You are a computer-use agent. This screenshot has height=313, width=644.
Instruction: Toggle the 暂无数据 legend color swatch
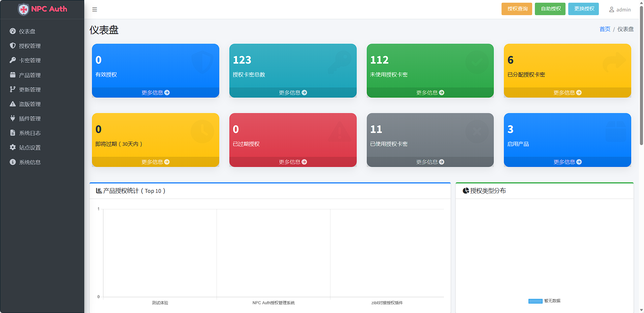tap(535, 301)
